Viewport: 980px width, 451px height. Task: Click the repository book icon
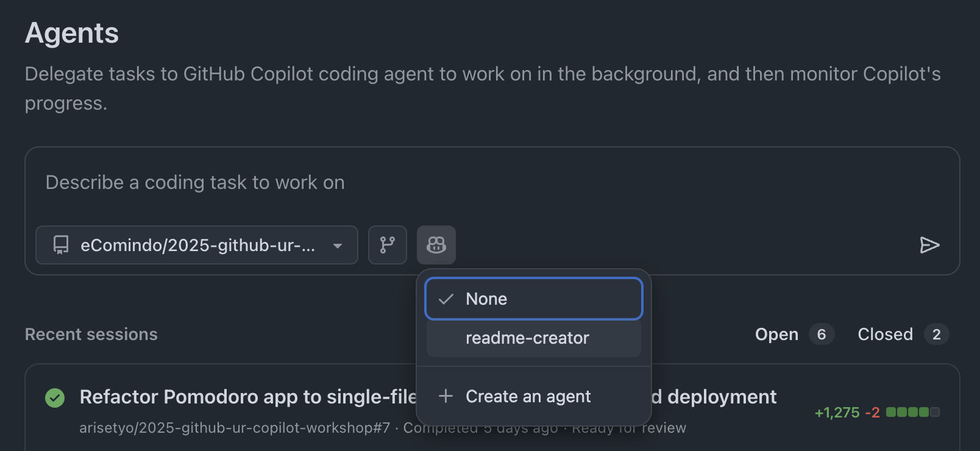point(61,245)
